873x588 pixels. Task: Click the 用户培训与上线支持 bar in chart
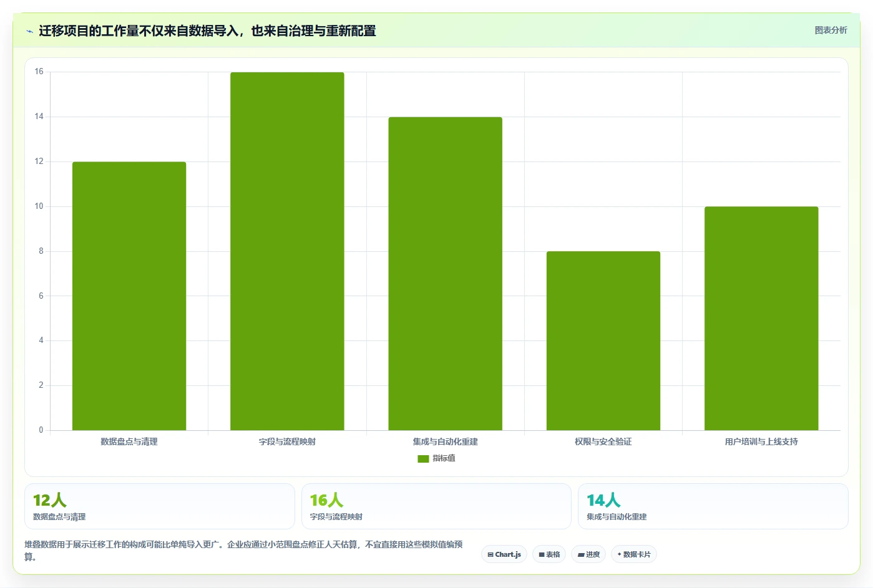761,319
